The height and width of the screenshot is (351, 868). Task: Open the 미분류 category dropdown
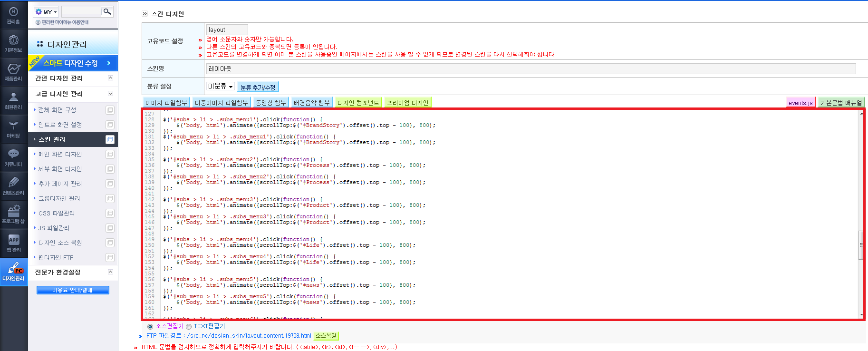(221, 86)
